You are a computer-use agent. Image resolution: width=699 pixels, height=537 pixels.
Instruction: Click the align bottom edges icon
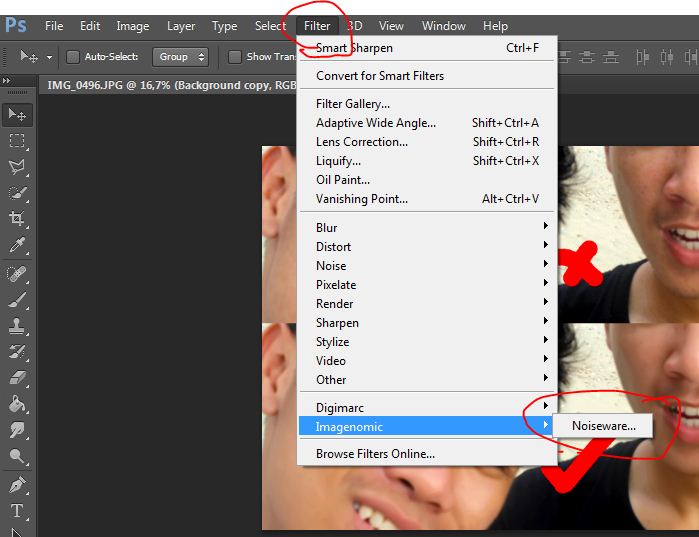click(610, 57)
